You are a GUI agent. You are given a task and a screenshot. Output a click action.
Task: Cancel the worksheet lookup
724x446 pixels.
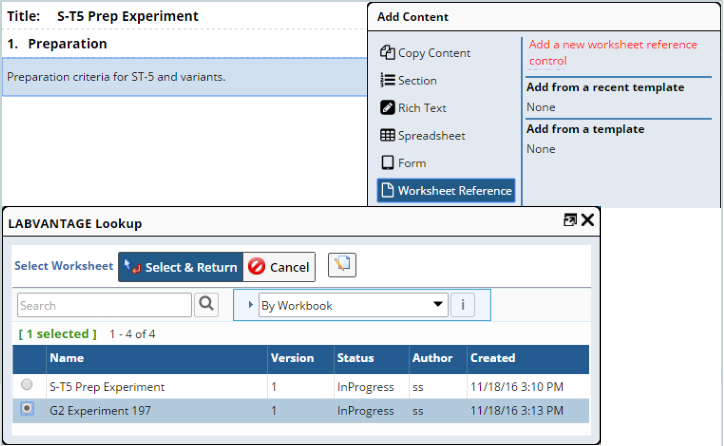click(279, 267)
